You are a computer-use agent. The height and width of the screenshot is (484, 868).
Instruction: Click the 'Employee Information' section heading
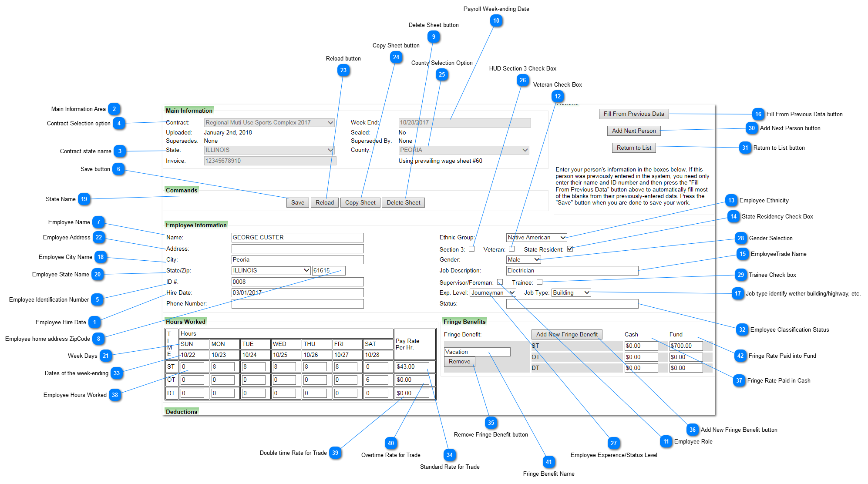[196, 225]
